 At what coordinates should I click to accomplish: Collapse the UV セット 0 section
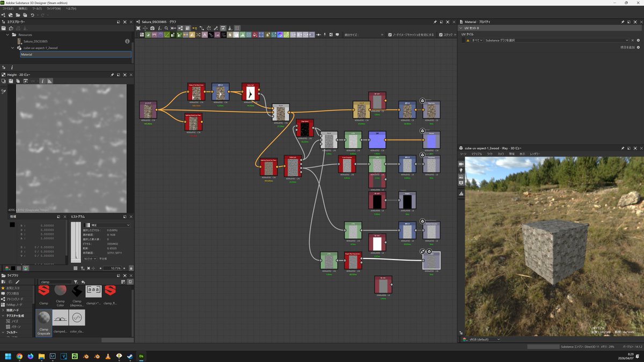tap(462, 27)
